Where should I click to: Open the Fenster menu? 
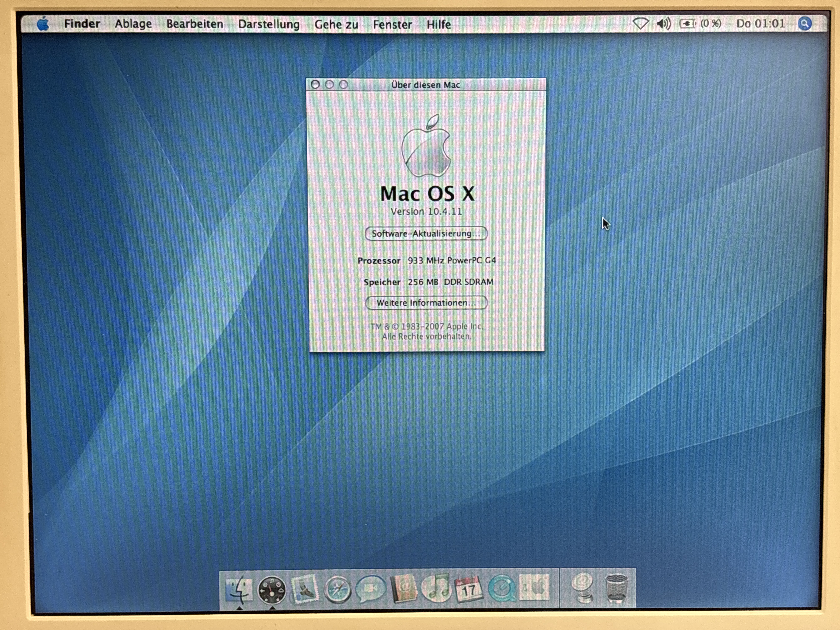tap(392, 24)
